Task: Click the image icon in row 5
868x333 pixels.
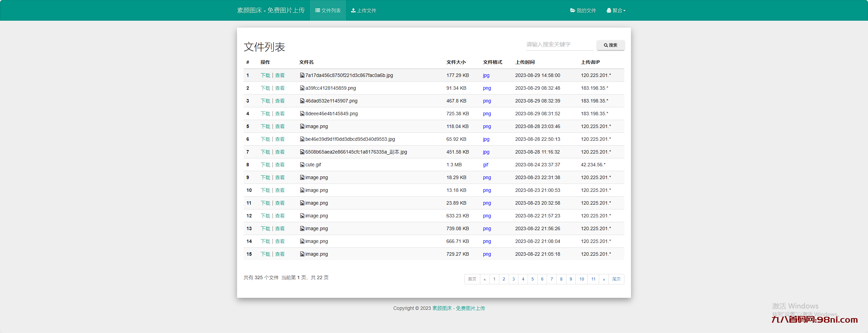Action: tap(302, 126)
